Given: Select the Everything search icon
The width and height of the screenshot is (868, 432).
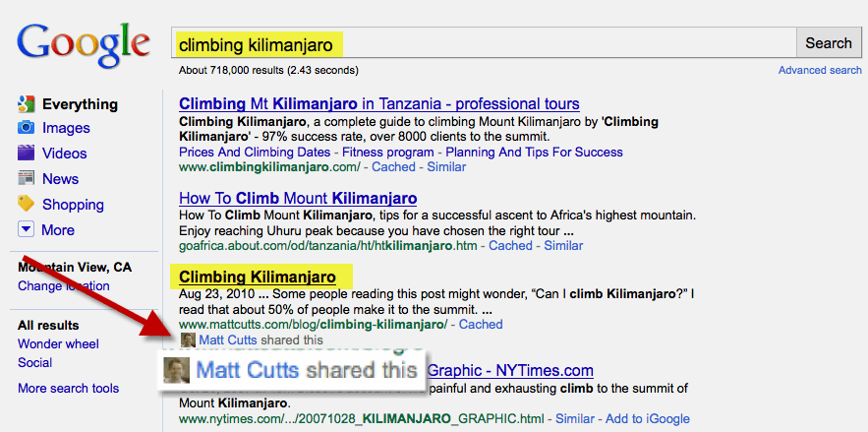Looking at the screenshot, I should (26, 103).
